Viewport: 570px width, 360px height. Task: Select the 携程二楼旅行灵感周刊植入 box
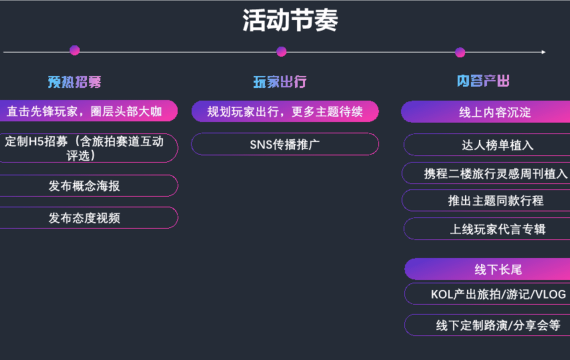[486, 173]
